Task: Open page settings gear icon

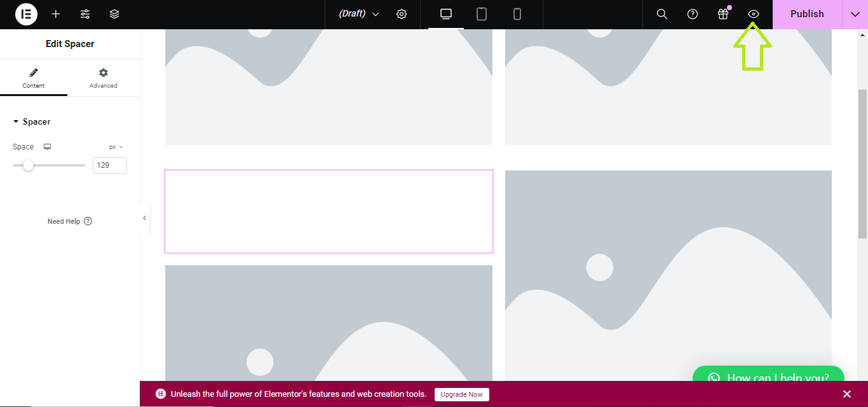Action: point(402,14)
